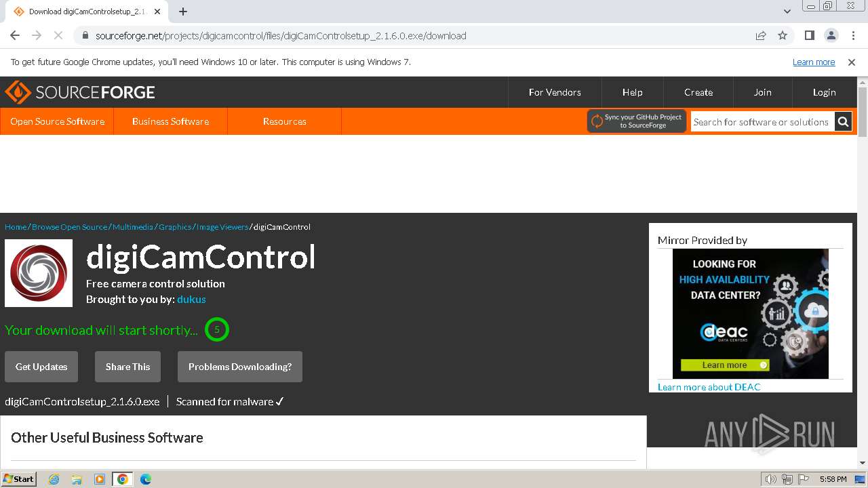This screenshot has height=488, width=868.
Task: Click Learn more button in DEAC ad
Action: coord(725,365)
